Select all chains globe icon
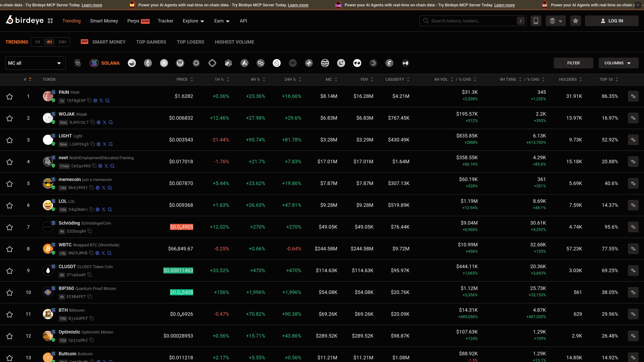The height and width of the screenshot is (362, 644). pos(78,63)
